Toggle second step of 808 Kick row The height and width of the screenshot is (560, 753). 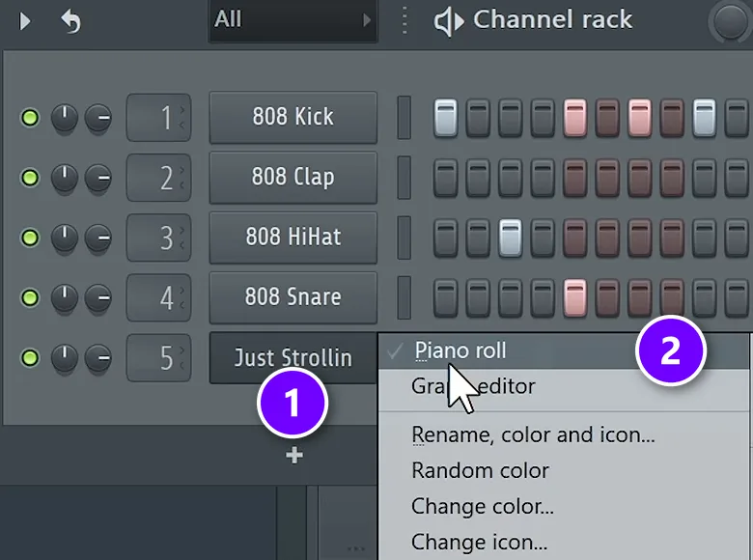pos(478,118)
